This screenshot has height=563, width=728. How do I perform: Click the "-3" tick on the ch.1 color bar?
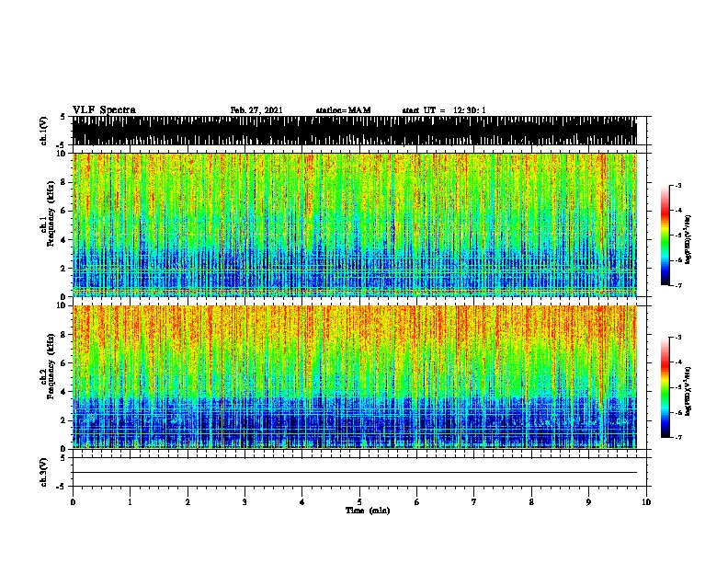point(677,185)
